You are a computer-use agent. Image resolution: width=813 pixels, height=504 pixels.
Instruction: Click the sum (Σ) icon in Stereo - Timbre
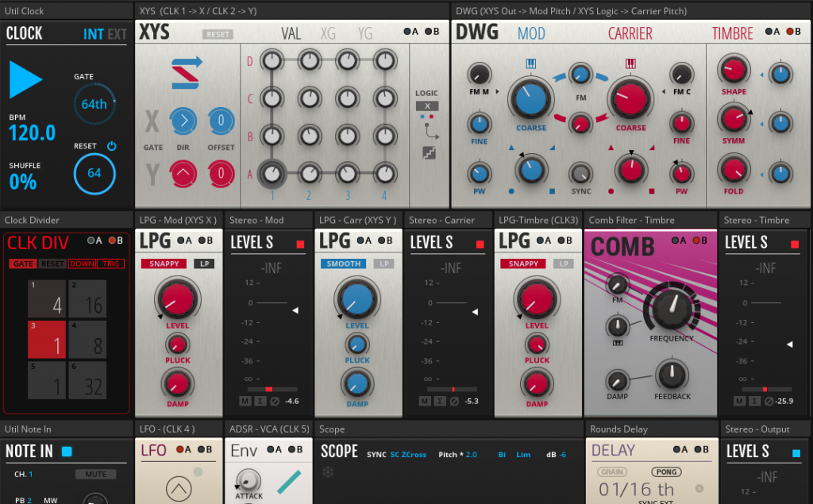(x=755, y=401)
